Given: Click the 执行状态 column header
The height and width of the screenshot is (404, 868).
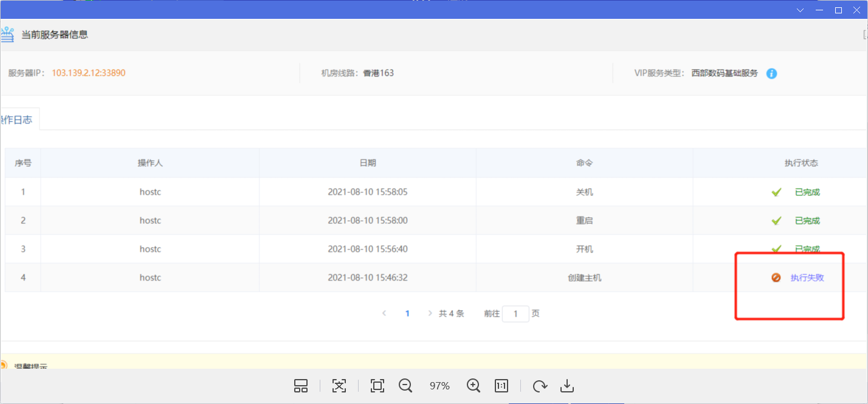Looking at the screenshot, I should [801, 163].
